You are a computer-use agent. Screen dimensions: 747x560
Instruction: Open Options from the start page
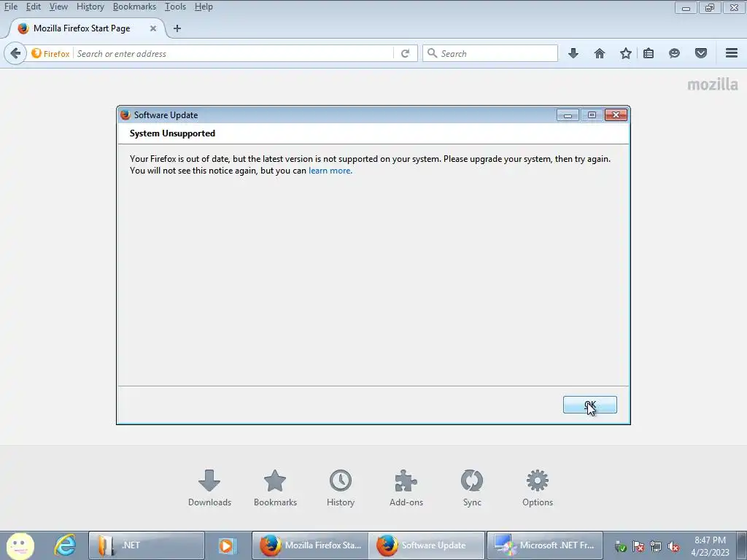coord(538,488)
